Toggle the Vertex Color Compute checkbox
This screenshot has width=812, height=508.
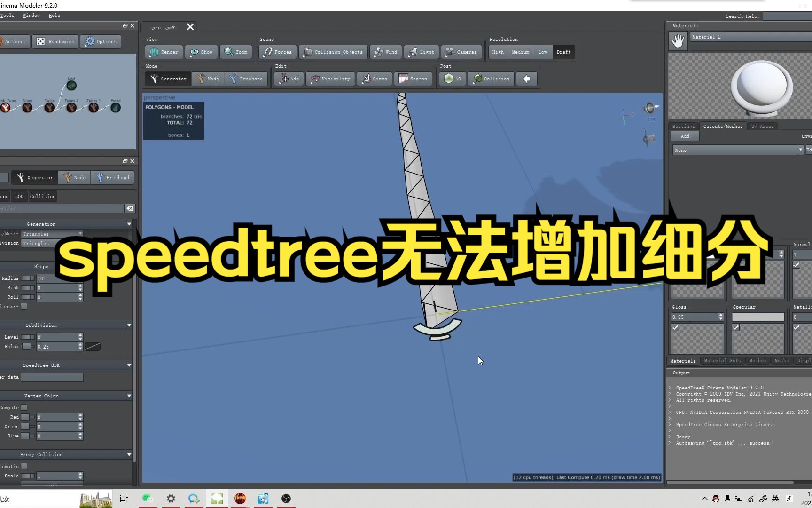[24, 407]
